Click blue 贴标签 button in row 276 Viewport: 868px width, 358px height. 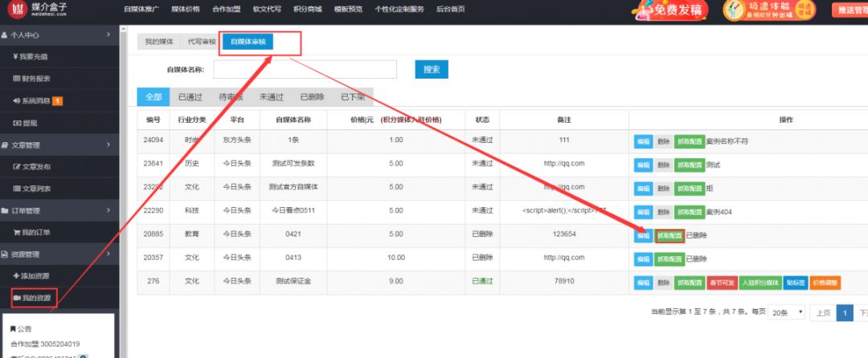pos(796,283)
